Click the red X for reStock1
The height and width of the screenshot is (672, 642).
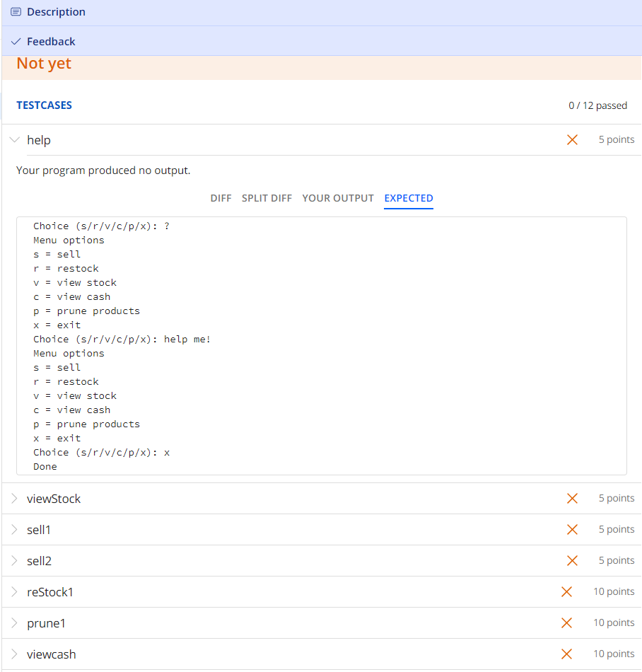[566, 591]
